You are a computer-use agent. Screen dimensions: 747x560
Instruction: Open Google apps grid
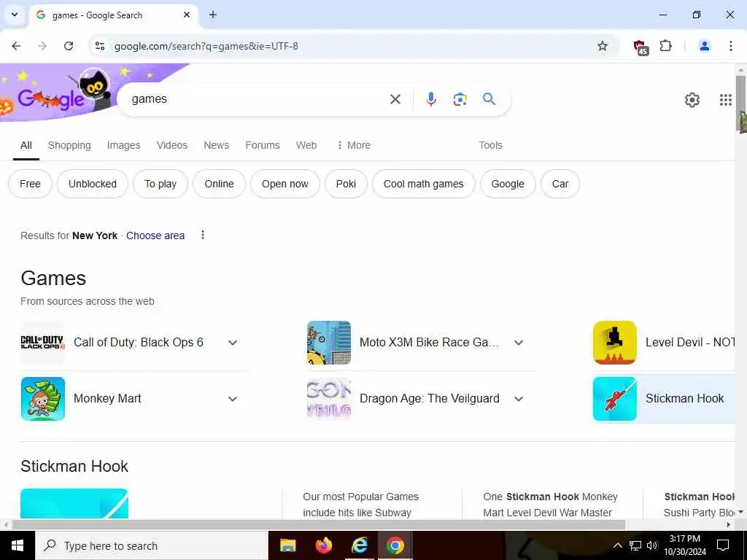(725, 100)
